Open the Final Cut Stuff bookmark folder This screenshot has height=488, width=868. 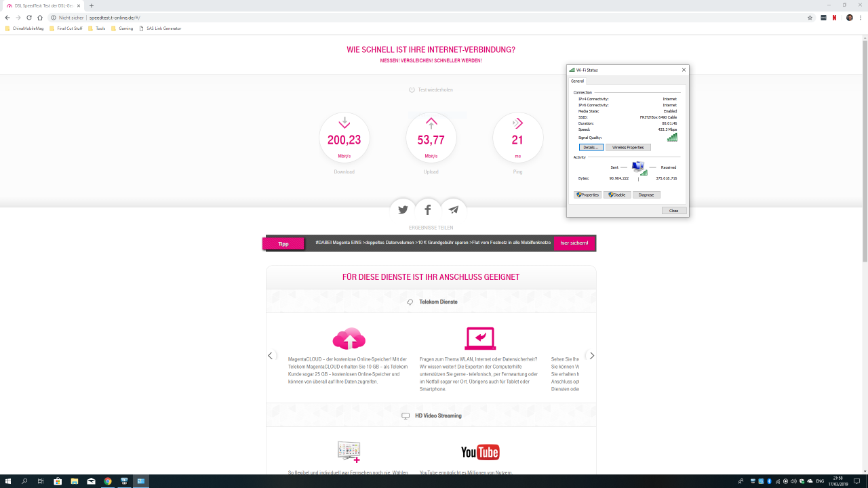(66, 28)
